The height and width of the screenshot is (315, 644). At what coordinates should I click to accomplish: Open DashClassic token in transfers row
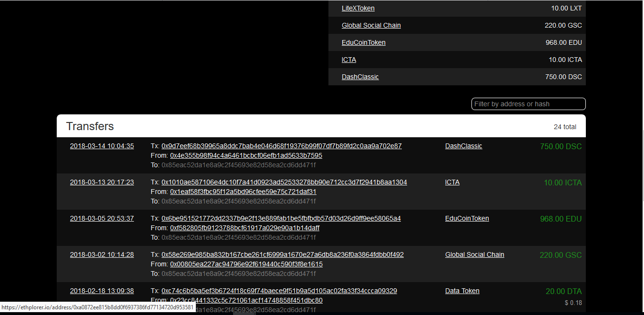tap(464, 146)
